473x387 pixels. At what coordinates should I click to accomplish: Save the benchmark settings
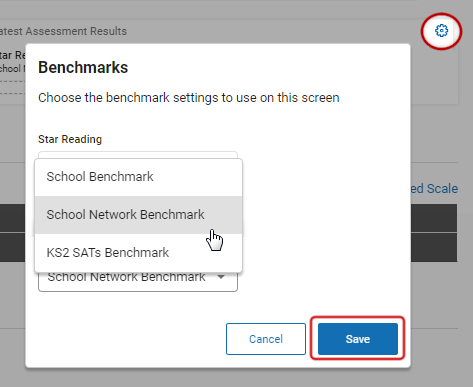358,339
